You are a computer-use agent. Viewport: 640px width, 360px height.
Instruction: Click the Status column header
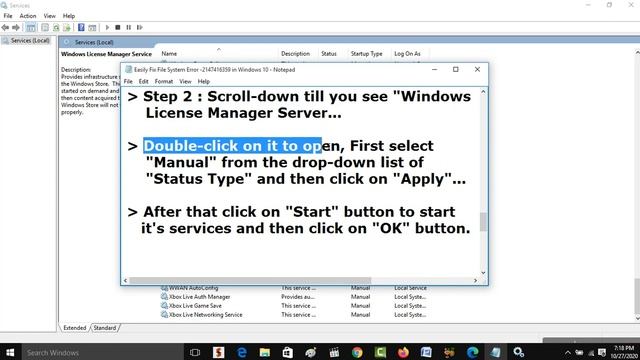pyautogui.click(x=329, y=53)
